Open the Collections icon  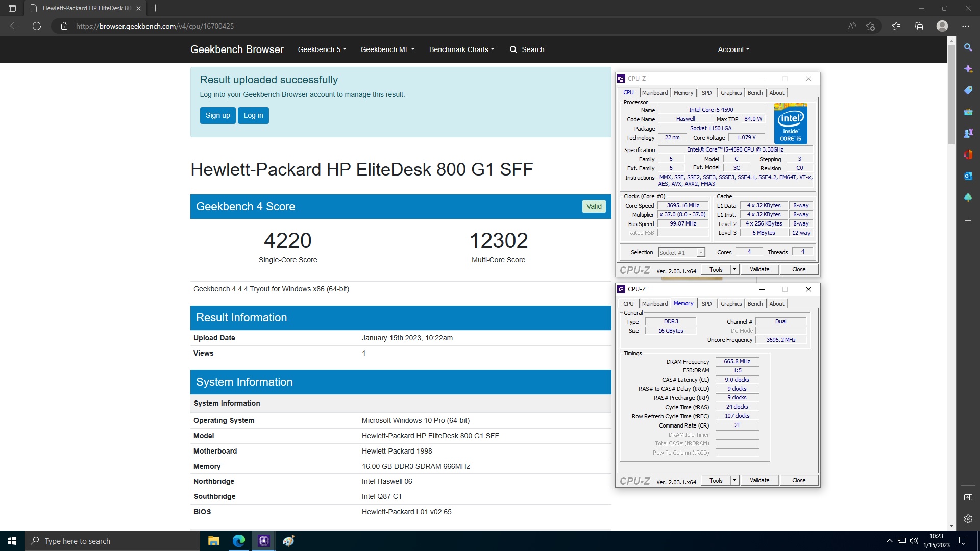pyautogui.click(x=919, y=26)
